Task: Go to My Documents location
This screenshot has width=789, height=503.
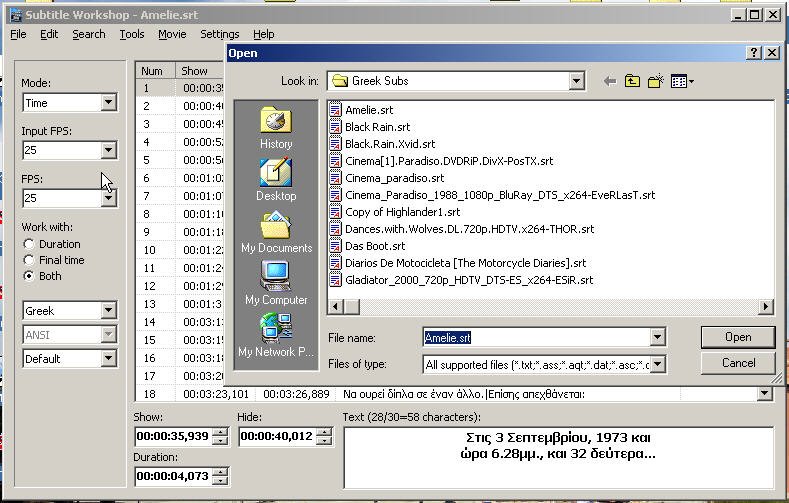Action: [276, 231]
